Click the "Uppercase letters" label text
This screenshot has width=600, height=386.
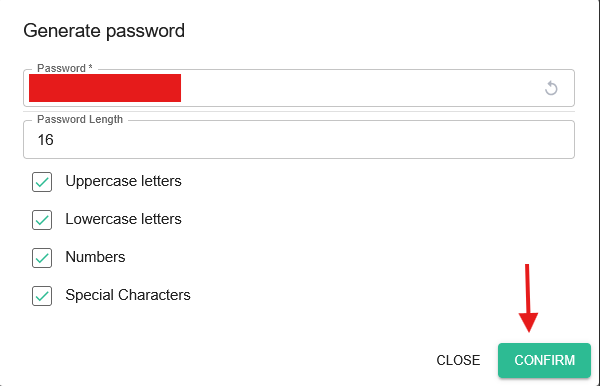123,181
